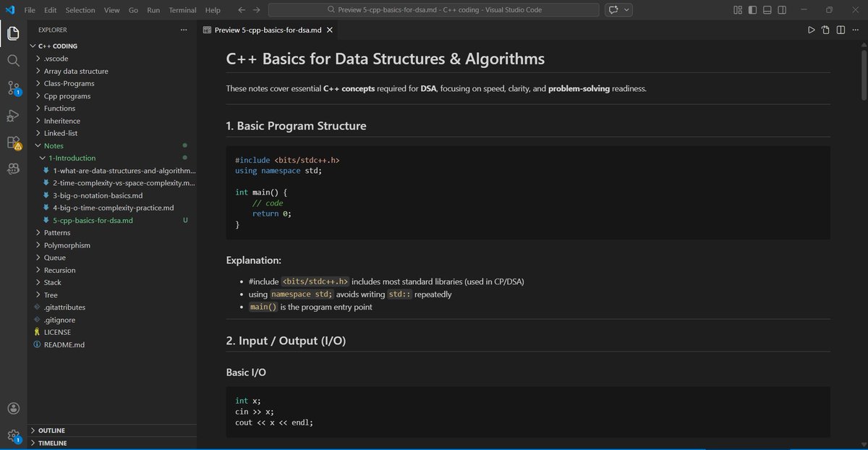
Task: Close the Preview 5-cpp-basics-for-dsa.md tab
Action: click(x=330, y=30)
